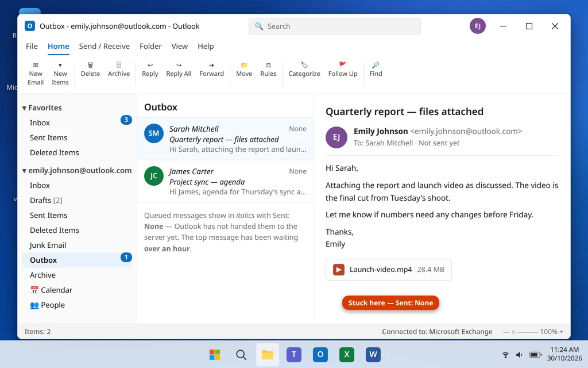Click inside the Search box

click(335, 26)
